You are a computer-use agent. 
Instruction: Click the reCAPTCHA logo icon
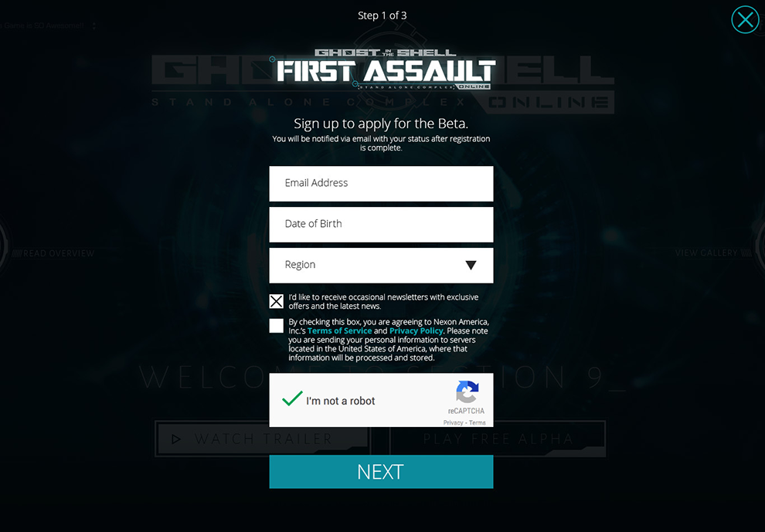(467, 392)
